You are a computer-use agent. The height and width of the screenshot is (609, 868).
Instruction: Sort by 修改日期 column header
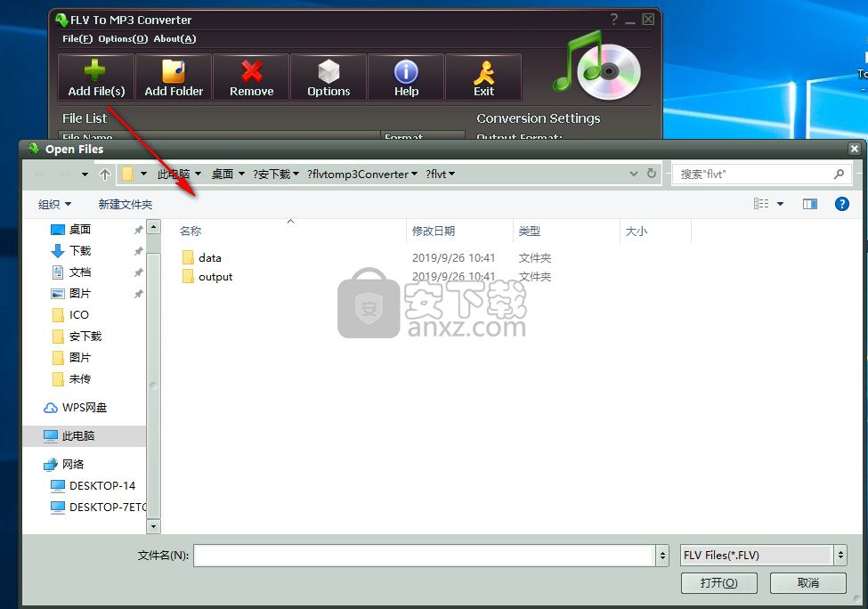(434, 231)
